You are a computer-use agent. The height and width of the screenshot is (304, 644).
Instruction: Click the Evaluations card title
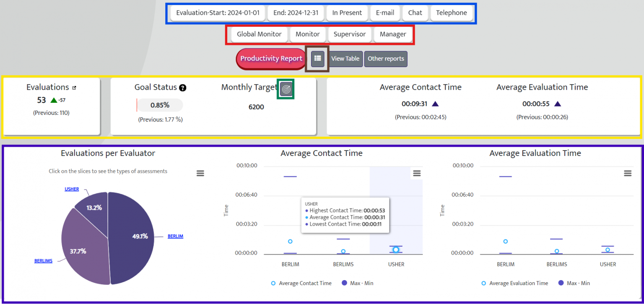pyautogui.click(x=47, y=87)
